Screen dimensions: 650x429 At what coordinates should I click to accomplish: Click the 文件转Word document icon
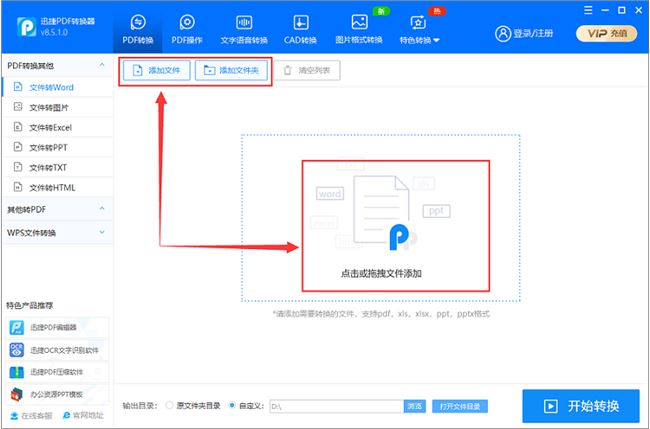[x=18, y=87]
